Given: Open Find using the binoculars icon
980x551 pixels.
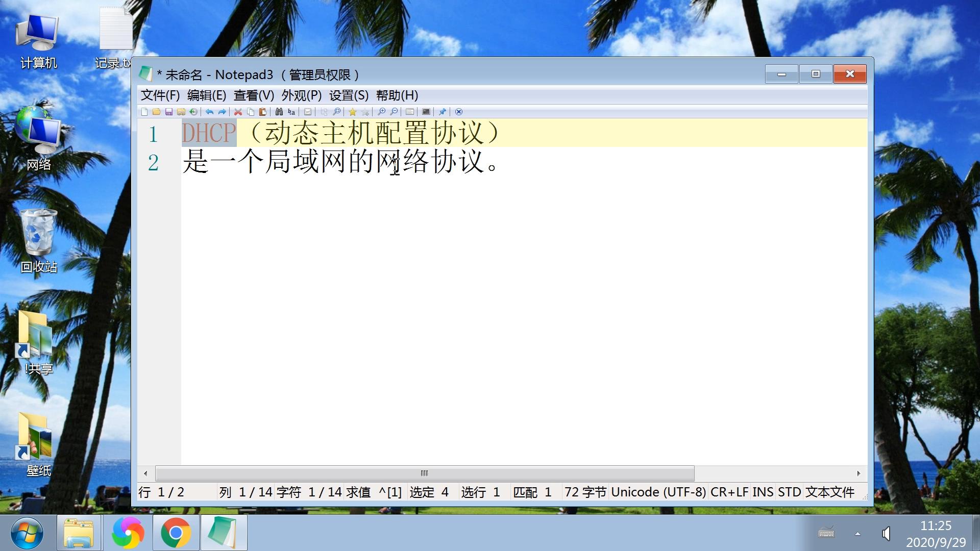Looking at the screenshot, I should tap(279, 112).
